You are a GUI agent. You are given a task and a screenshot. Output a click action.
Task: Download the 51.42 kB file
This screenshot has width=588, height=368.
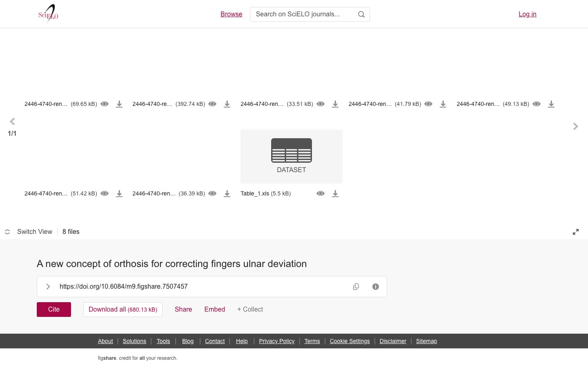pos(119,193)
